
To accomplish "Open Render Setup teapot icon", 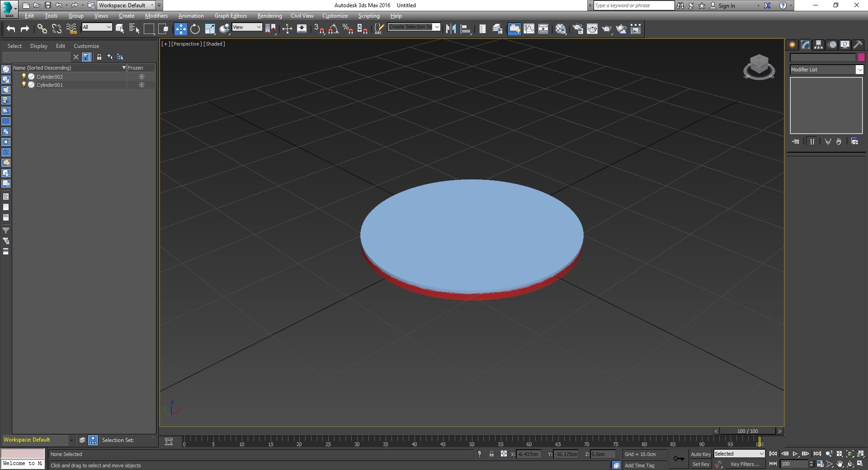I will 578,29.
